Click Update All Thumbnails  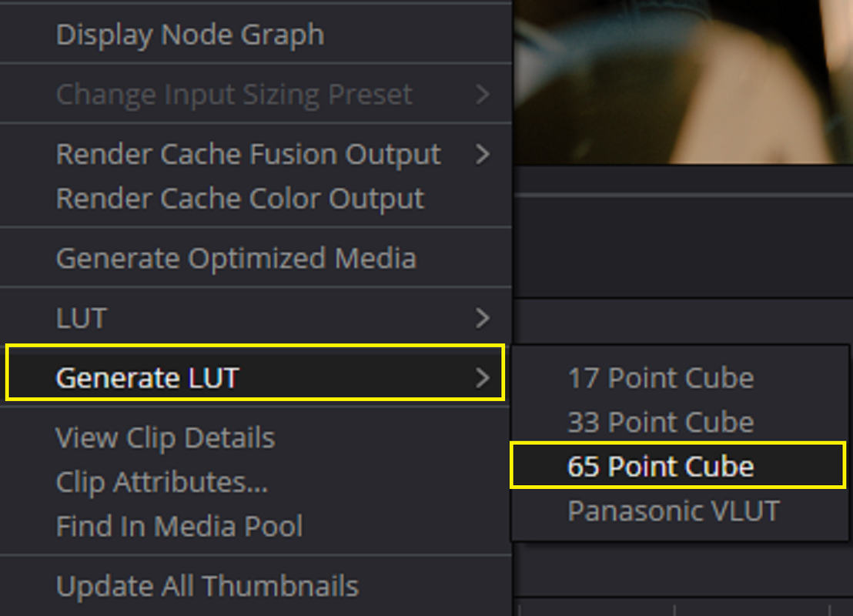[x=256, y=586]
